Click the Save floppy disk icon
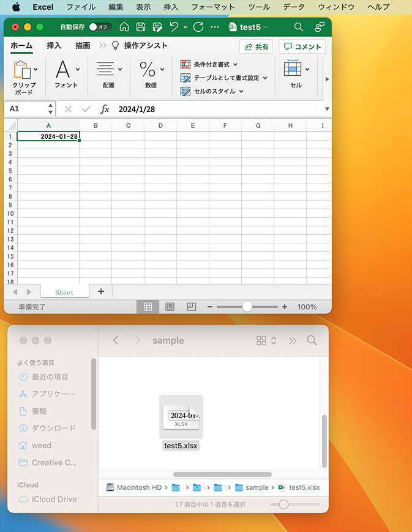The image size is (412, 532). coord(141,27)
